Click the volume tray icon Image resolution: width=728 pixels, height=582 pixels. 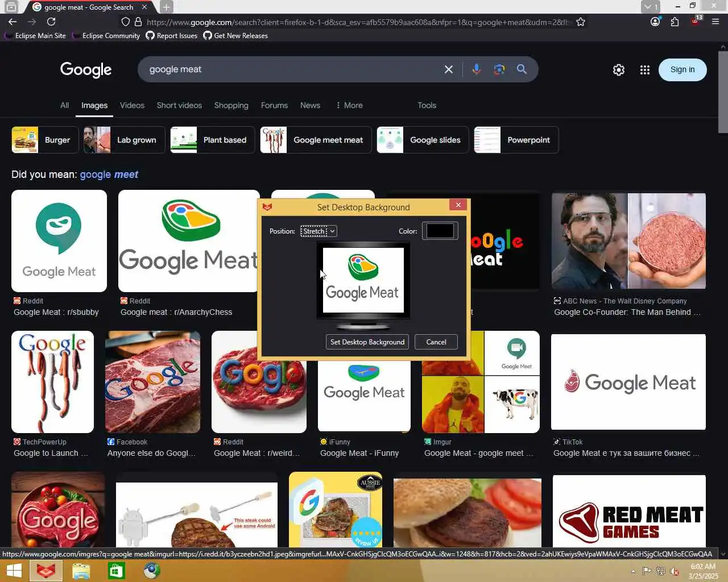pos(675,571)
